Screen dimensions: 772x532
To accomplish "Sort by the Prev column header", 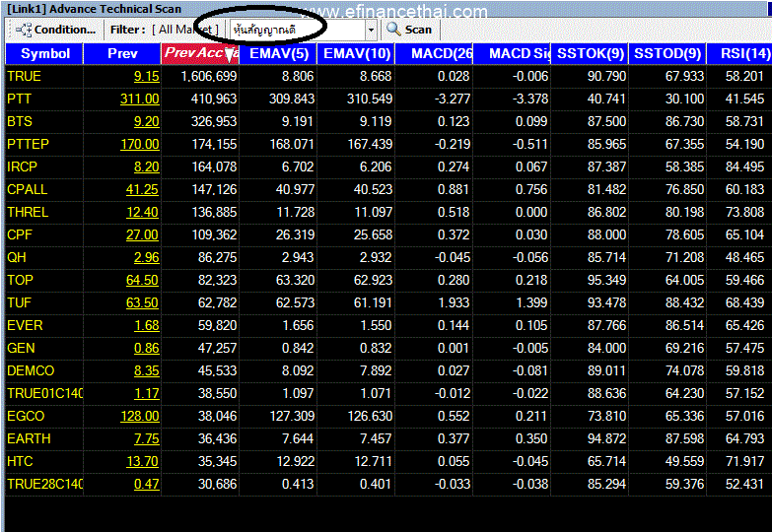I will point(122,53).
